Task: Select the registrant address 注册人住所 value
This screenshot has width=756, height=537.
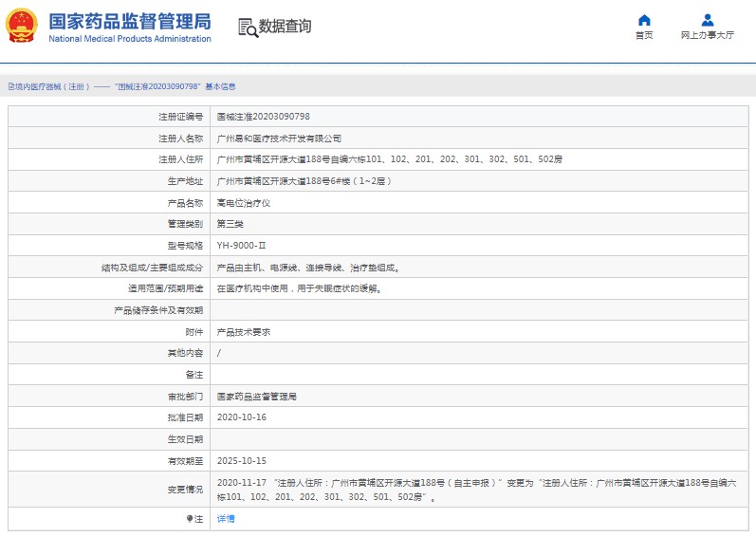Action: (x=390, y=159)
